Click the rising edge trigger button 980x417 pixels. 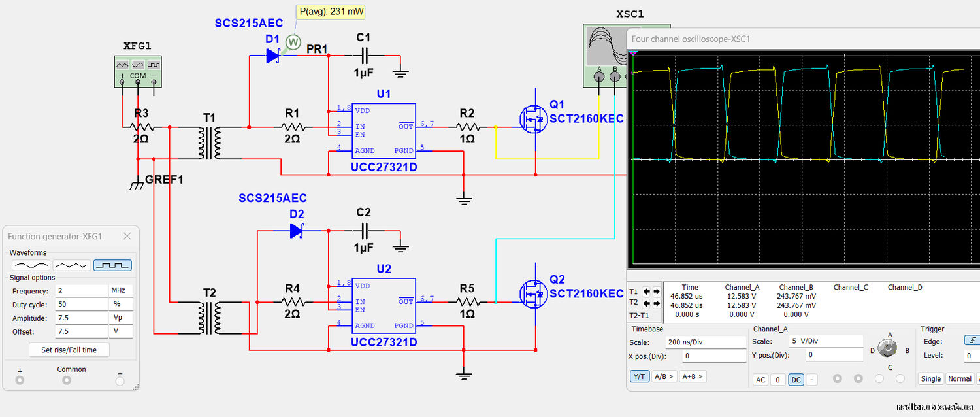[972, 341]
